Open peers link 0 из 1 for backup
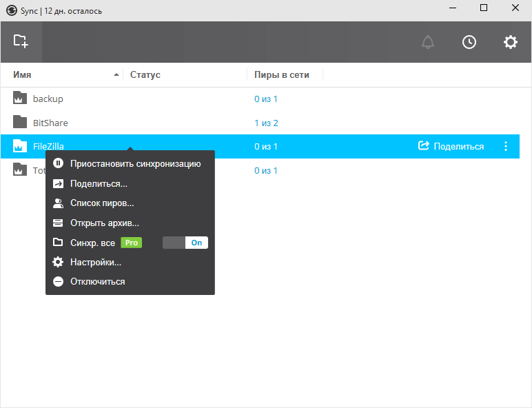The image size is (532, 408). [x=266, y=99]
